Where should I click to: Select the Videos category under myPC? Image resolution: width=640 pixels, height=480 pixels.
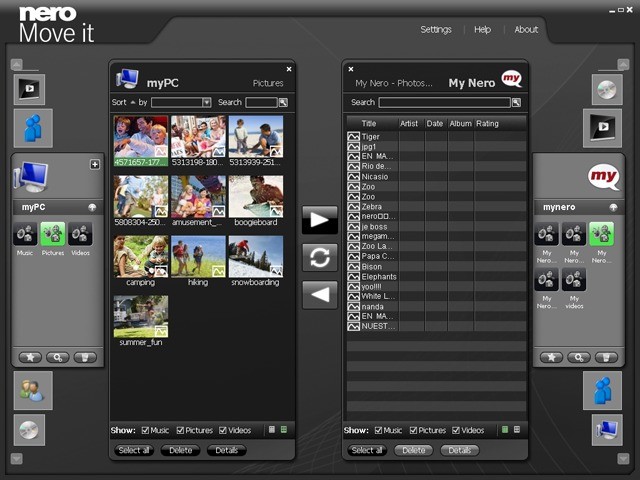(81, 234)
